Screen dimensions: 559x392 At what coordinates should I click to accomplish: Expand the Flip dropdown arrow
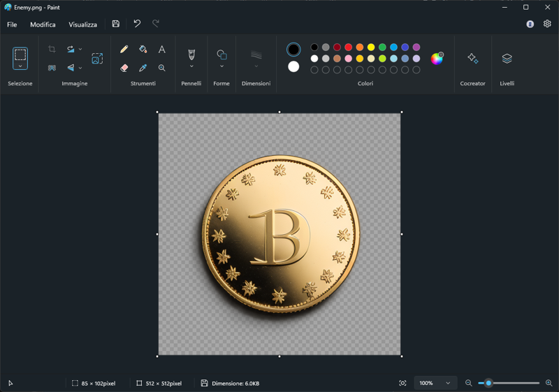[x=80, y=68]
